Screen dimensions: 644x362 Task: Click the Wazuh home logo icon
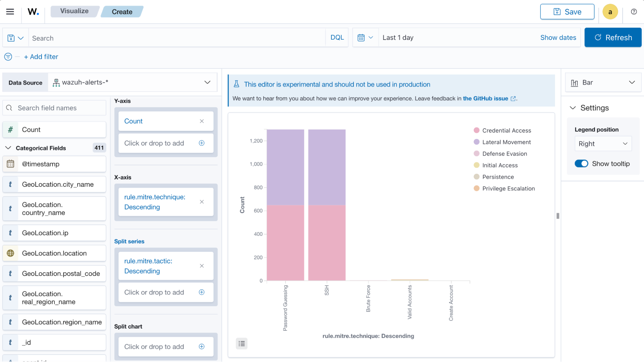click(x=33, y=12)
